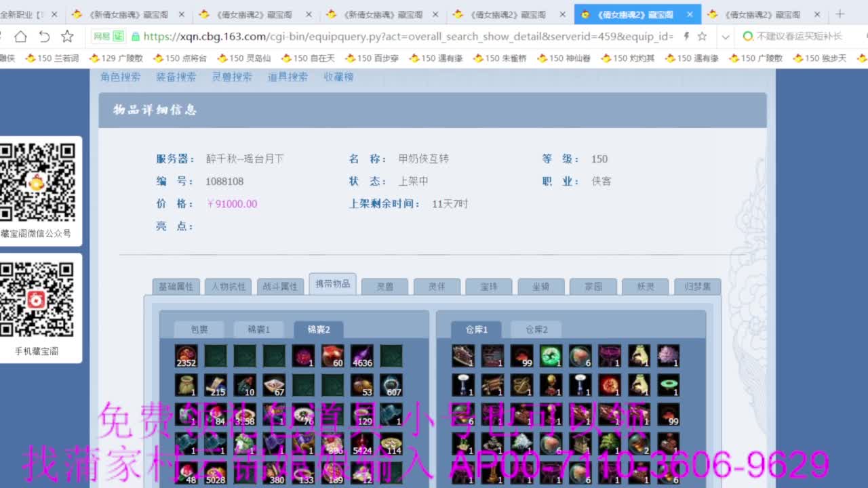The image size is (868, 488).
Task: Click the 手机藏宝阁 QR code image
Action: coord(37,300)
